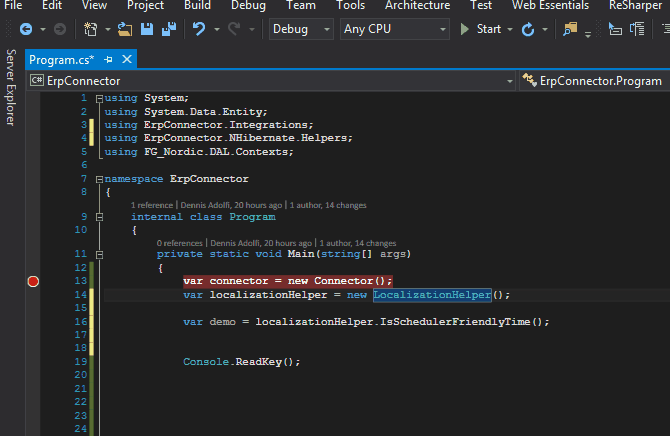Click line number 24 in the gutter
Viewport: 670px width, 436px height.
80,429
